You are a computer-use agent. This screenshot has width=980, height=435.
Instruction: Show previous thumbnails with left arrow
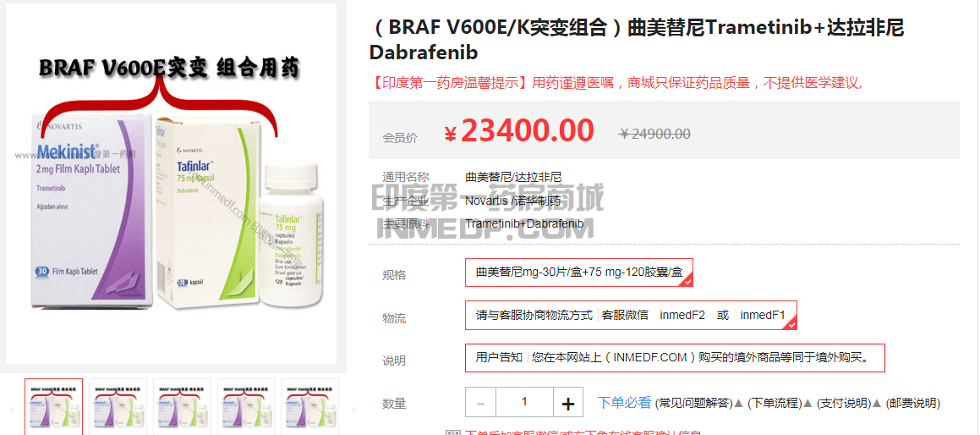[11, 410]
